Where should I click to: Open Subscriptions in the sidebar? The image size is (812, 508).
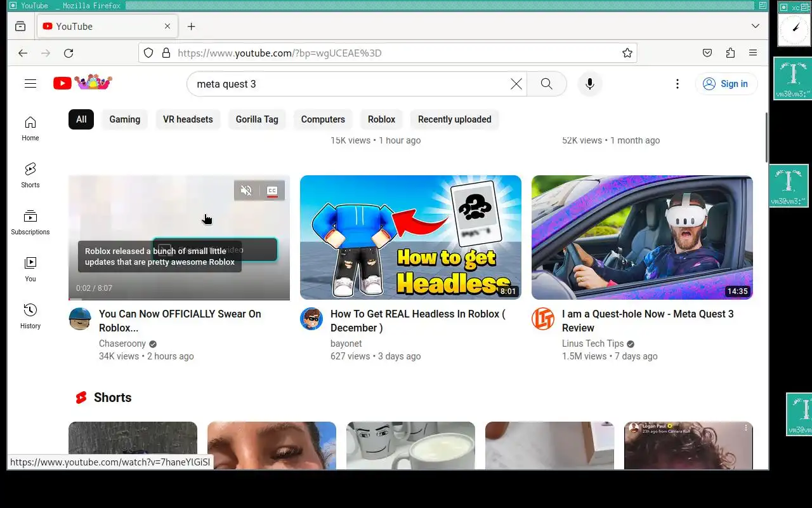[x=30, y=222]
